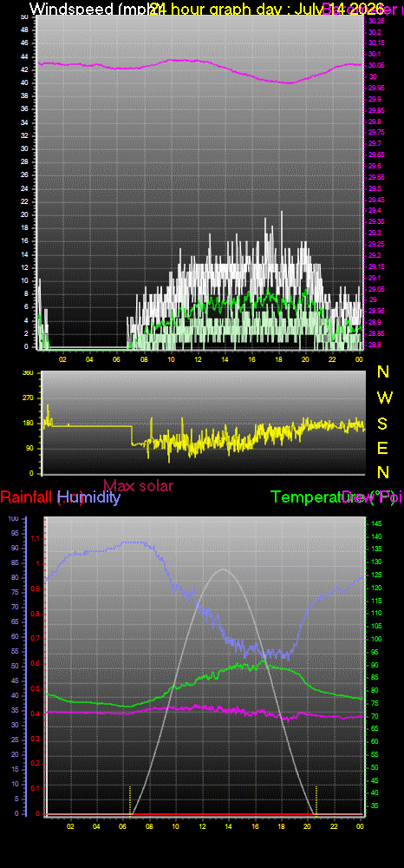Click the Humidity label in blue
Image resolution: width=404 pixels, height=868 pixels.
pyautogui.click(x=89, y=497)
